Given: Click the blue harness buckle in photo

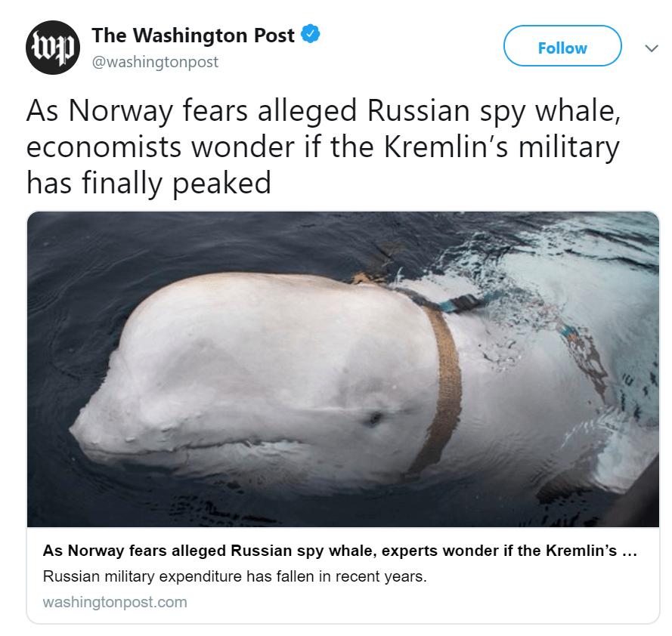Looking at the screenshot, I should coord(460,304).
